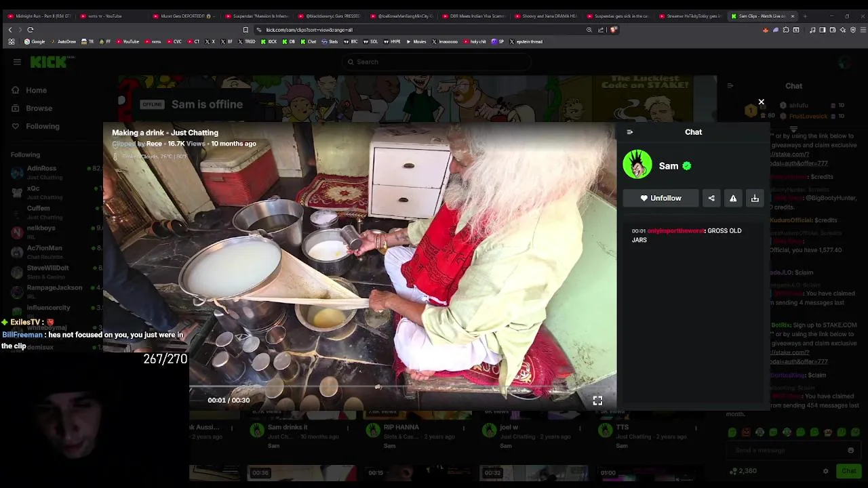
Task: Download the clip
Action: click(755, 198)
